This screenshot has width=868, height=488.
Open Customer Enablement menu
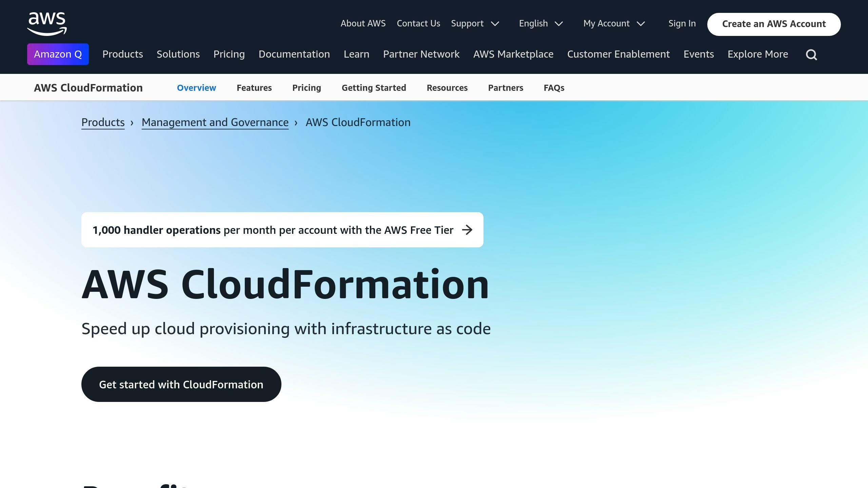pos(618,54)
